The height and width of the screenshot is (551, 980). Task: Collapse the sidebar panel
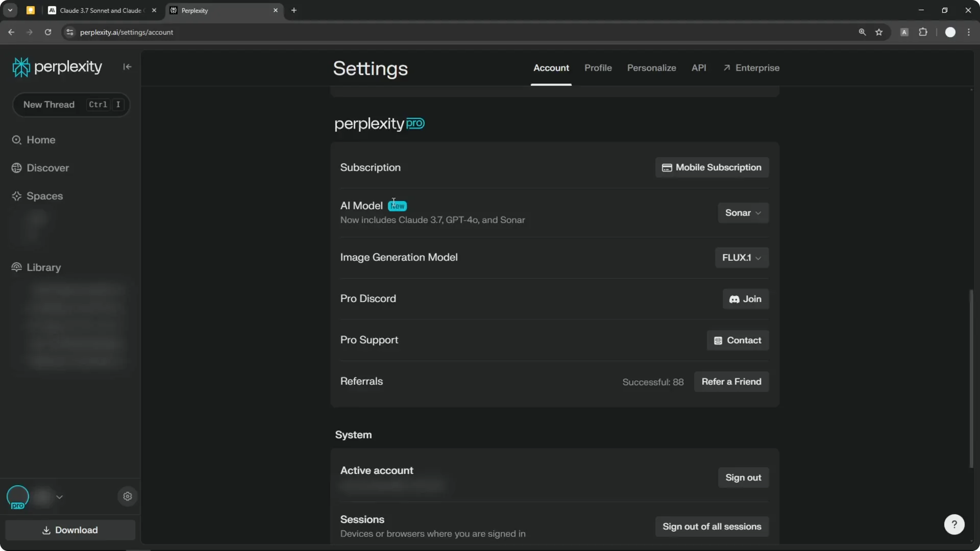pos(127,67)
